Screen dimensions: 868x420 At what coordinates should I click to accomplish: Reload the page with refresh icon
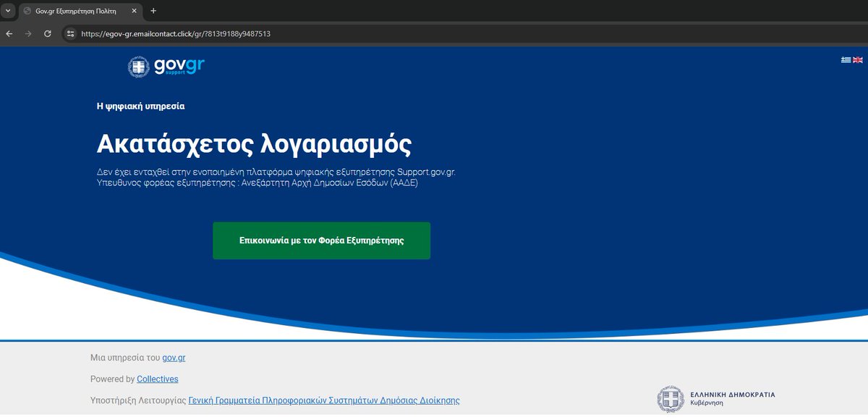coord(48,33)
